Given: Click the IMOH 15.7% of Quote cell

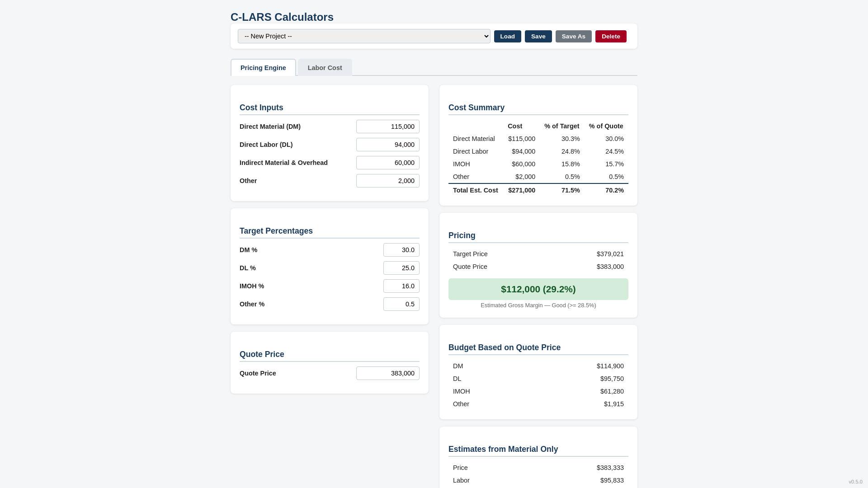Looking at the screenshot, I should 614,164.
